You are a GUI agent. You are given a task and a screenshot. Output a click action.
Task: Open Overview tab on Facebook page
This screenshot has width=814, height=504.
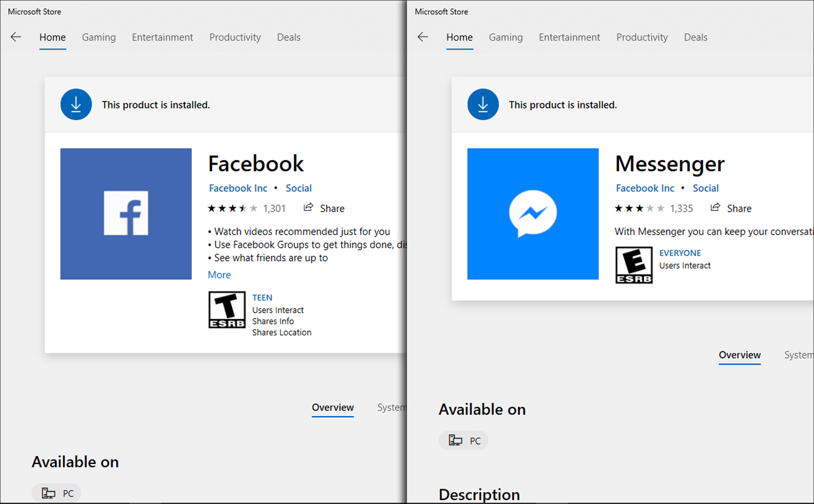point(333,407)
